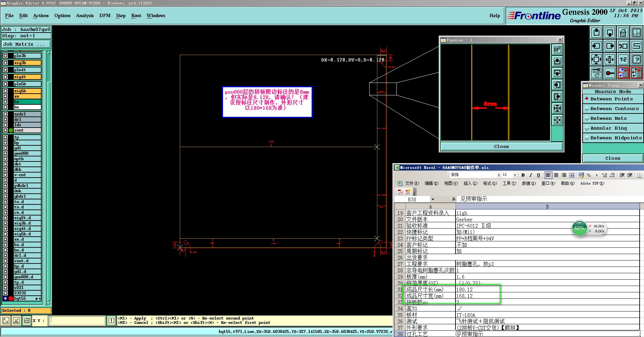Image resolution: width=644 pixels, height=337 pixels.
Task: Select Between Contours measure mode
Action: (x=614, y=109)
